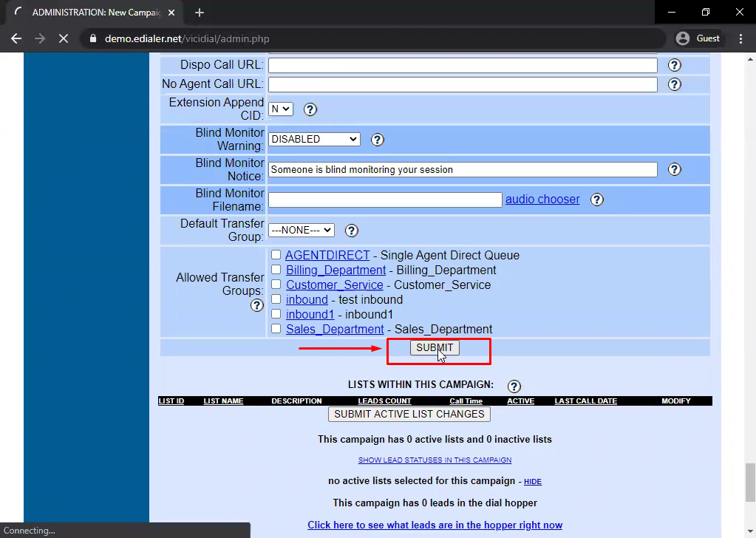The height and width of the screenshot is (538, 756).
Task: Open the Billing_Department link
Action: (x=336, y=270)
